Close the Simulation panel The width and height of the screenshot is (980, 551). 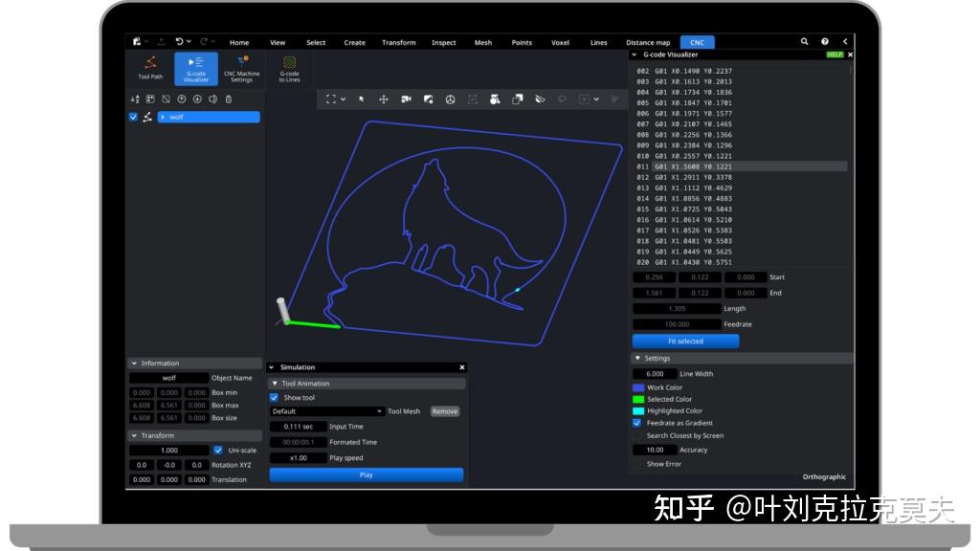tap(462, 367)
